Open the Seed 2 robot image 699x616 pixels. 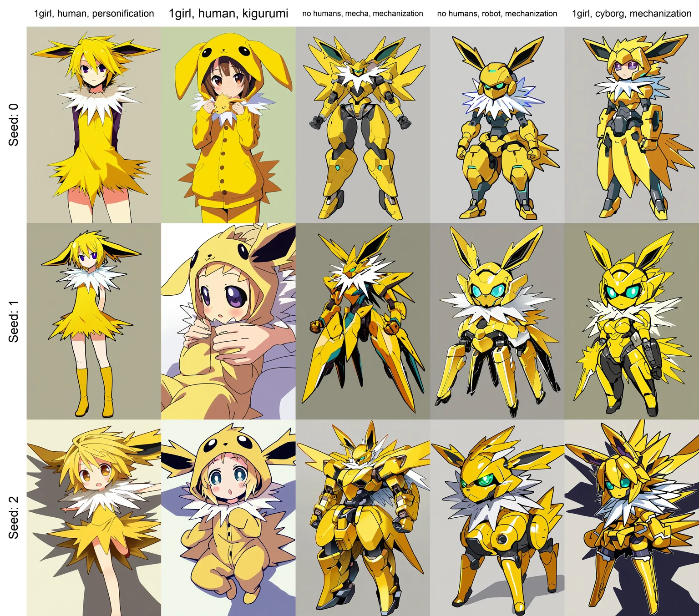coord(497,518)
